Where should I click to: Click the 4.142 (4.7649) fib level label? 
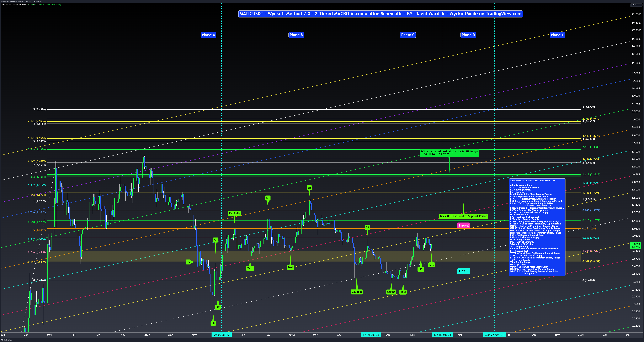click(x=37, y=122)
